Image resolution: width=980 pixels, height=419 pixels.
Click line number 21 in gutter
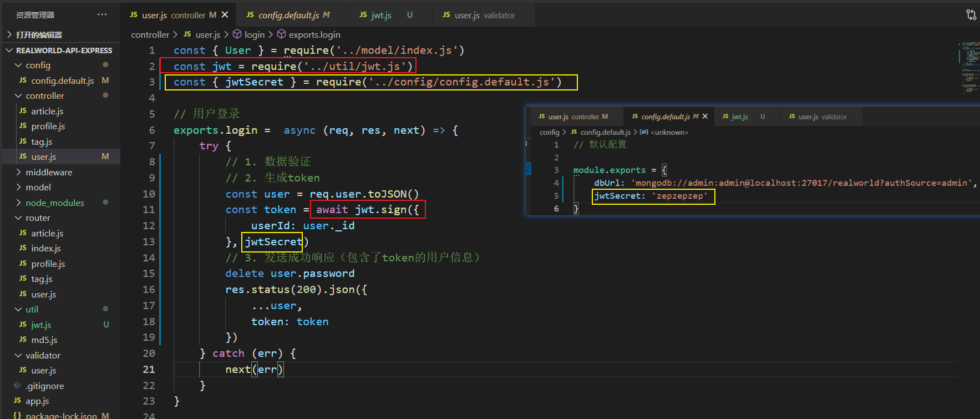(x=149, y=370)
